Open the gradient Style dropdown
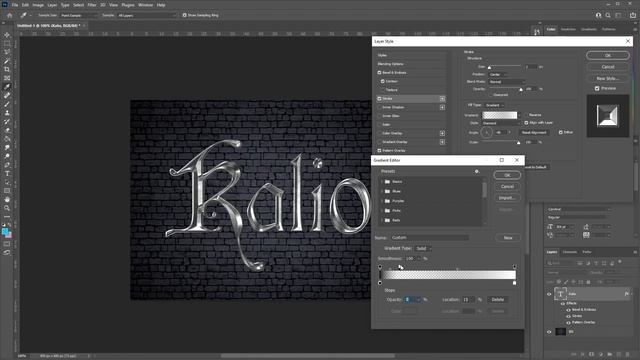640x360 pixels. (x=502, y=123)
